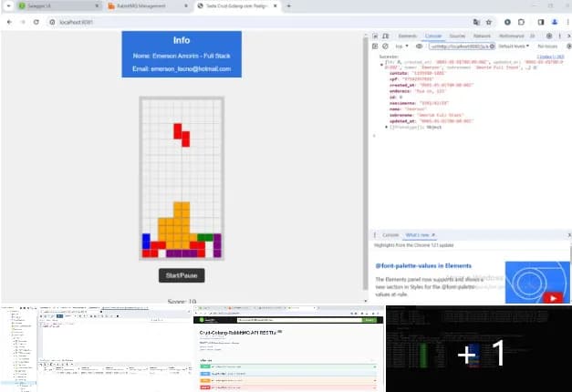Viewport: 572px width, 392px height.
Task: Clear the console with the clear icon
Action: coord(385,46)
